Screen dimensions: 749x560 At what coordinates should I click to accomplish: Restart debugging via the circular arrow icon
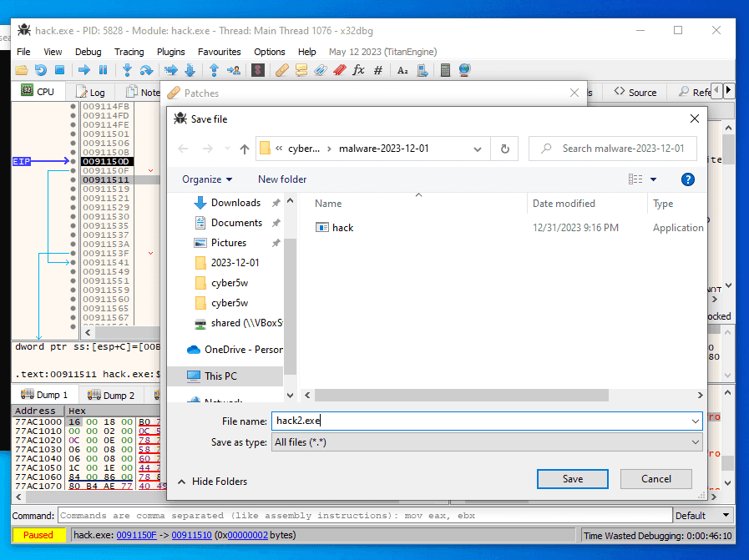39,69
